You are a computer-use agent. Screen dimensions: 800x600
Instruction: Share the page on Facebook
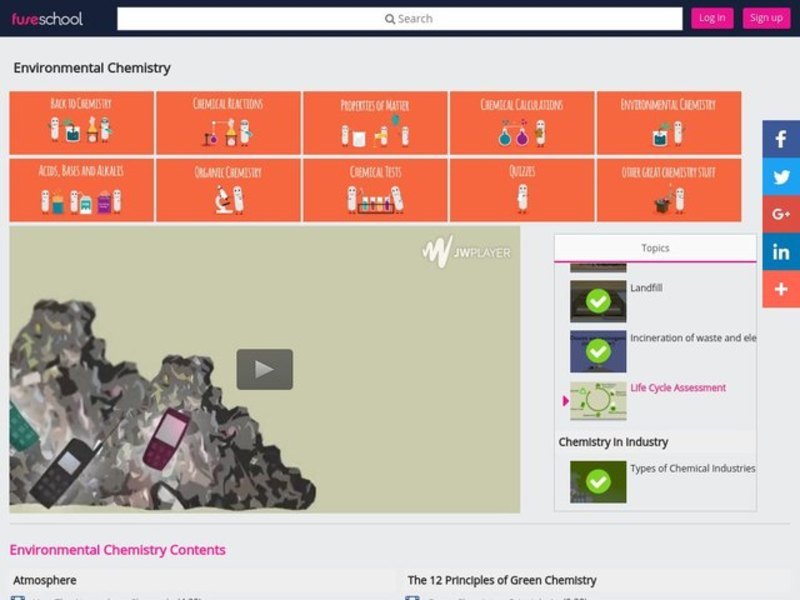click(779, 138)
